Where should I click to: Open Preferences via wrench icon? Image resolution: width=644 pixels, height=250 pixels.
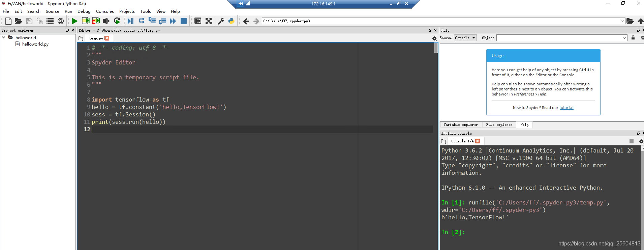(221, 21)
